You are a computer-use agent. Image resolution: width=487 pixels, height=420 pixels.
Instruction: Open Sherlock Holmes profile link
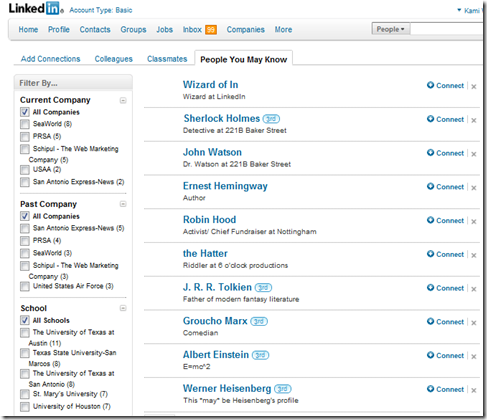222,118
